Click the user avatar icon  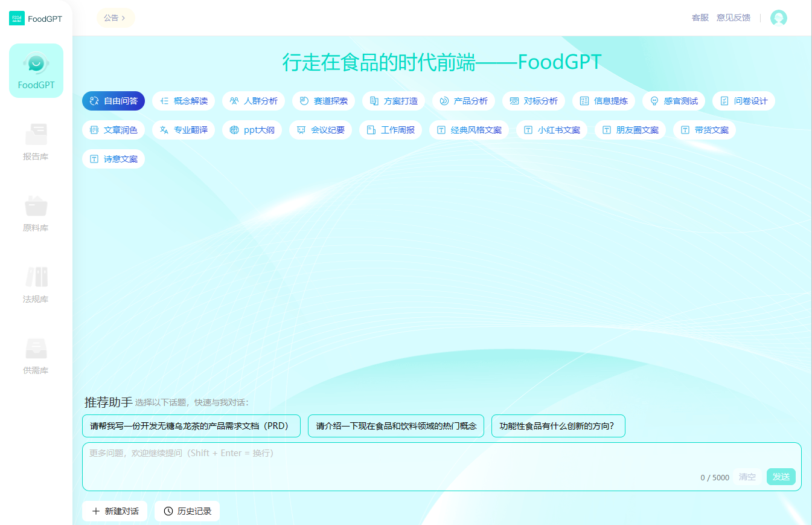click(x=779, y=18)
